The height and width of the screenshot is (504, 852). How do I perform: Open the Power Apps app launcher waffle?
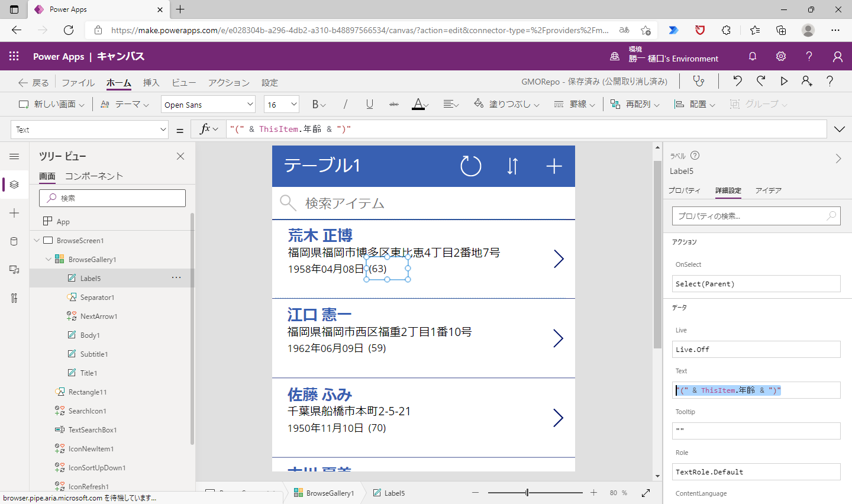click(14, 56)
